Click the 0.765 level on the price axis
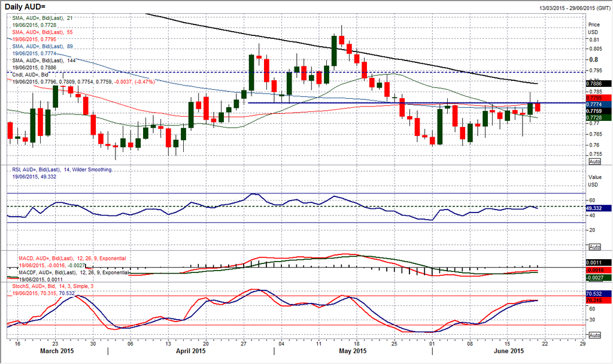613x364 pixels. (x=595, y=134)
